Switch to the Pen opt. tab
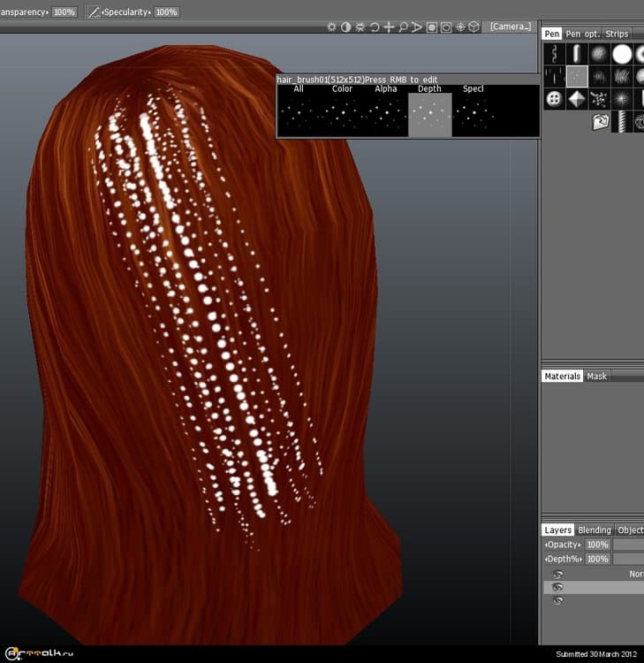Viewport: 644px width, 663px height. coord(582,34)
